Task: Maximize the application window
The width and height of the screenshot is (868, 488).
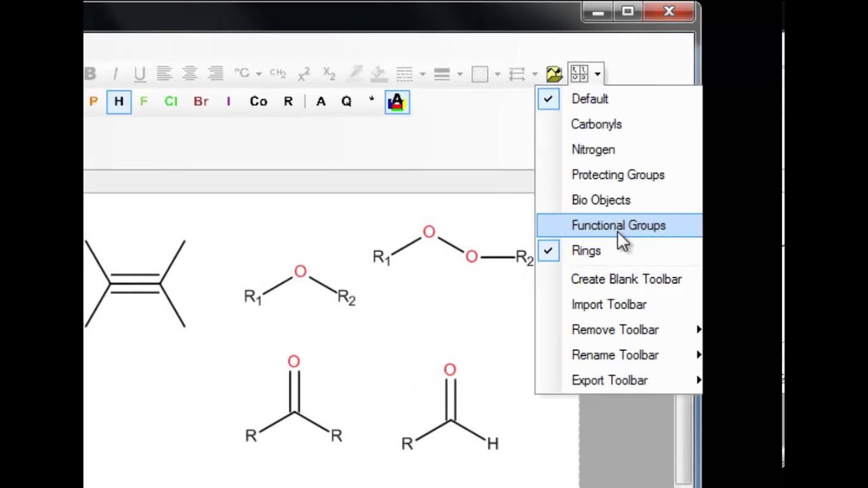Action: coord(628,12)
